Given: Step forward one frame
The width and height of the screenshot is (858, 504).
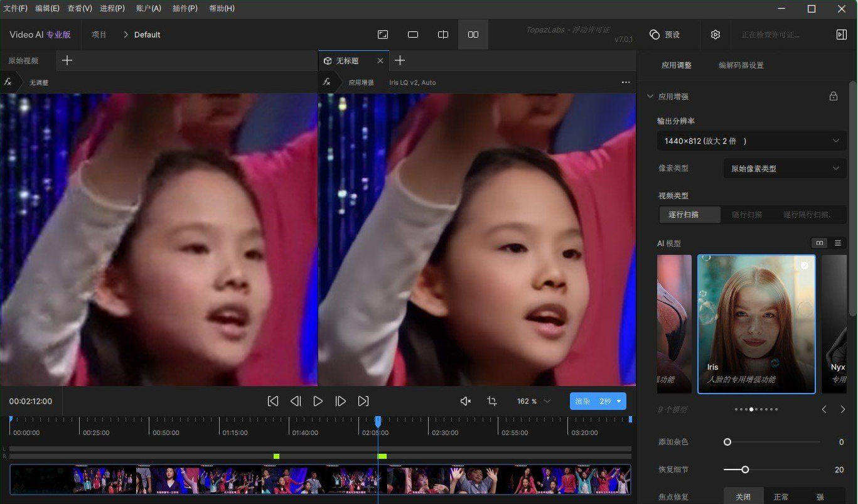Looking at the screenshot, I should [340, 401].
